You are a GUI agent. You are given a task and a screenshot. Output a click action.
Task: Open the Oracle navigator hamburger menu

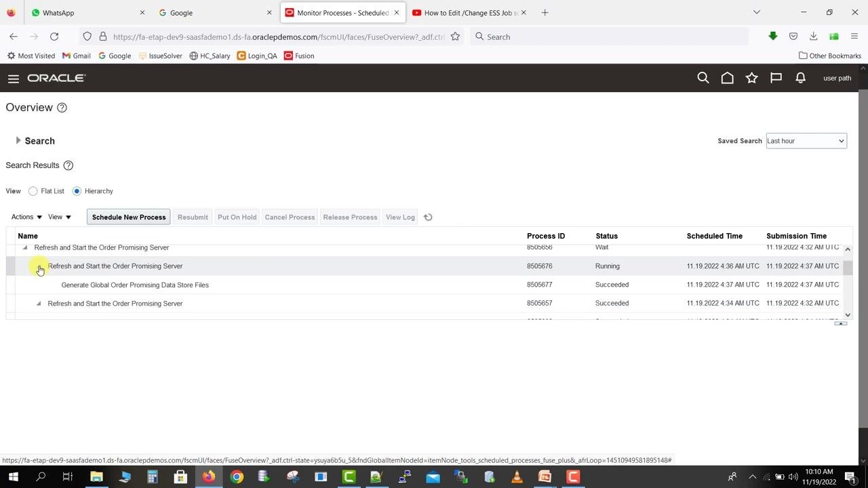(x=13, y=79)
